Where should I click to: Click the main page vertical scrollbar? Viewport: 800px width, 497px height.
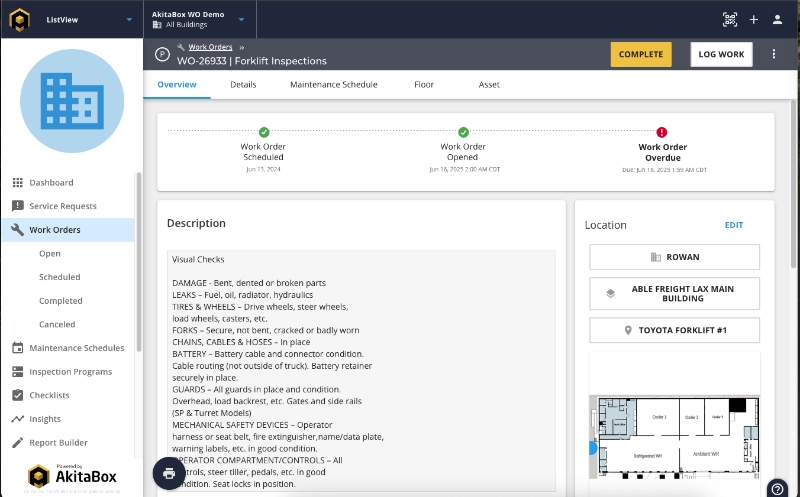[x=793, y=184]
